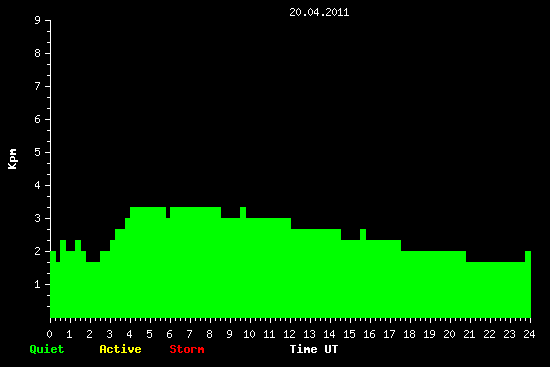This screenshot has height=367, width=550.
Task: Click the red Storm legend label
Action: [x=187, y=349]
